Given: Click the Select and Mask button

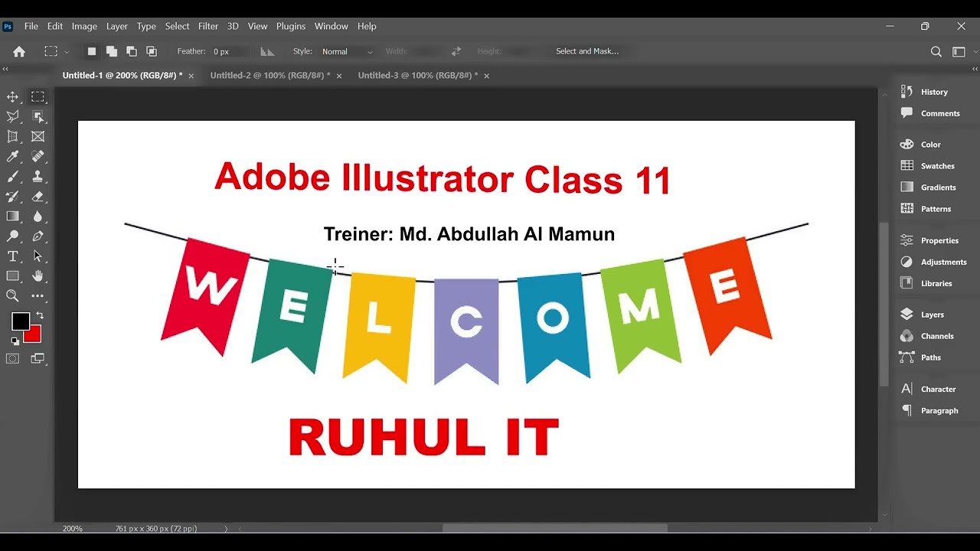Looking at the screenshot, I should (587, 51).
